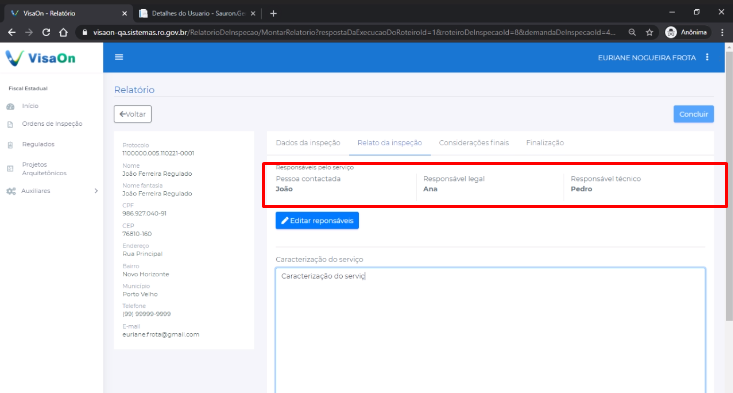Click the e-mail euriane.frota@gmail.com

tap(160, 335)
